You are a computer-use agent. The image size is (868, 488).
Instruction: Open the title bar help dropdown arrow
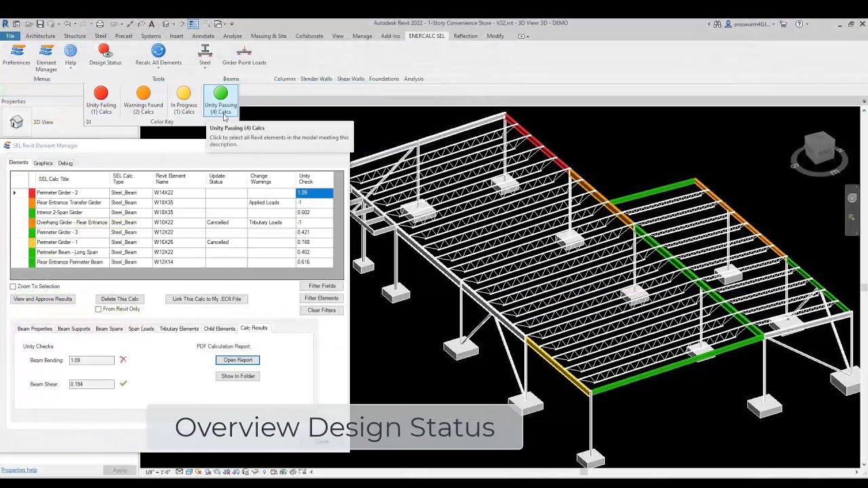click(808, 24)
